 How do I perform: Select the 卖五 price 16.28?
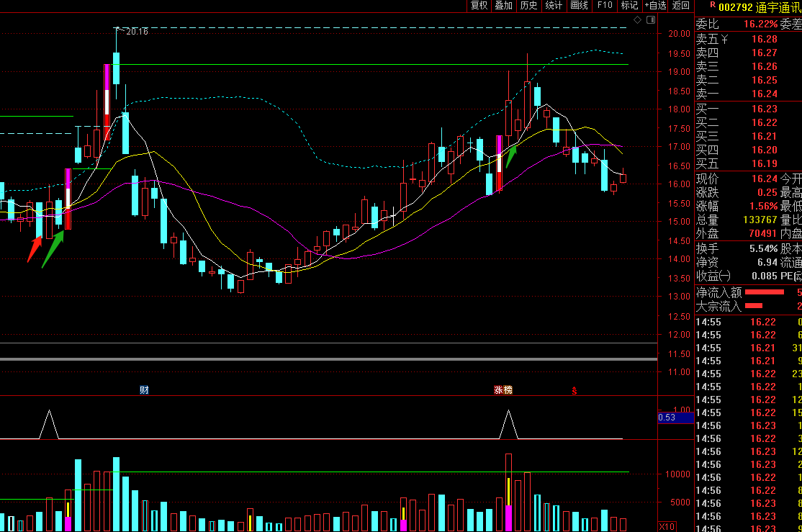pyautogui.click(x=764, y=39)
